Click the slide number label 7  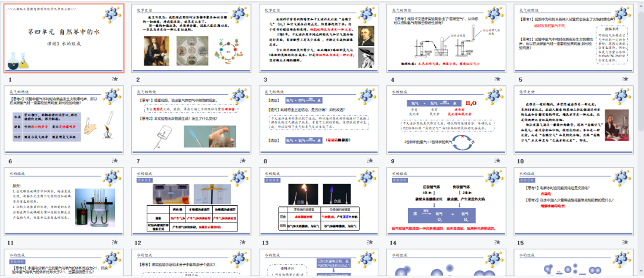pos(138,162)
